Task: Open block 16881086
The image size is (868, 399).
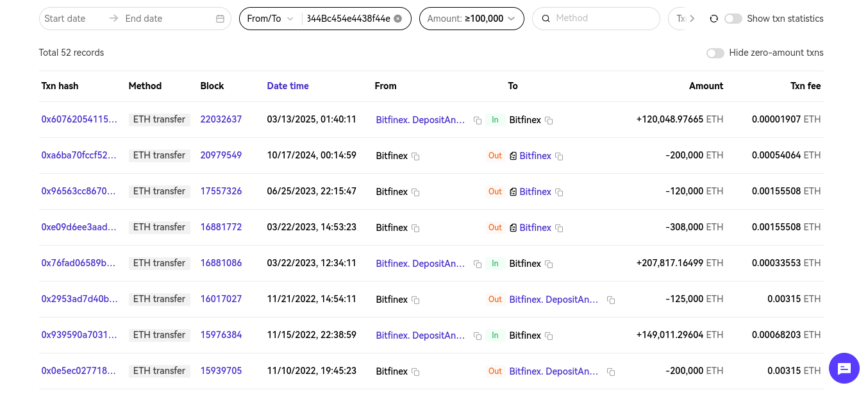Action: 221,263
